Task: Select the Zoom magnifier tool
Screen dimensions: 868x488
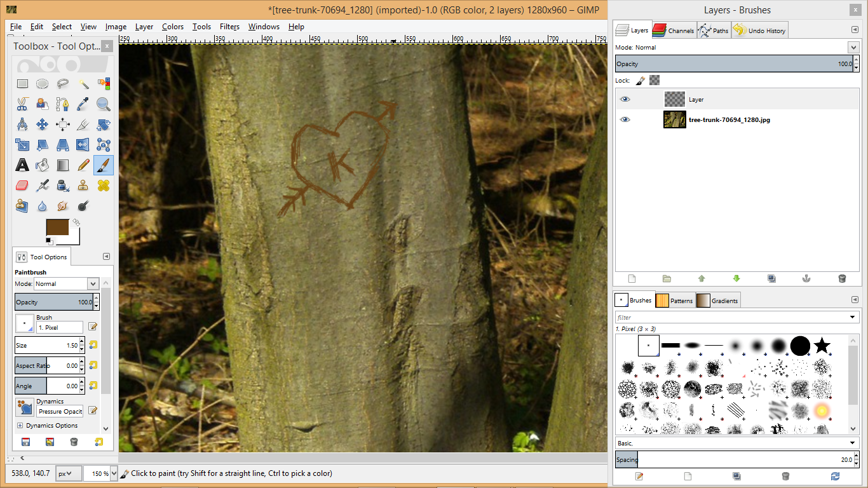Action: click(x=104, y=104)
